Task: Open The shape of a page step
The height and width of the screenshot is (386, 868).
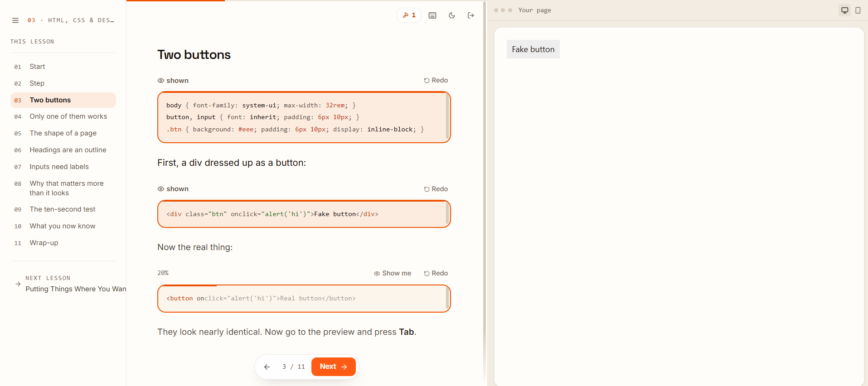Action: click(63, 133)
